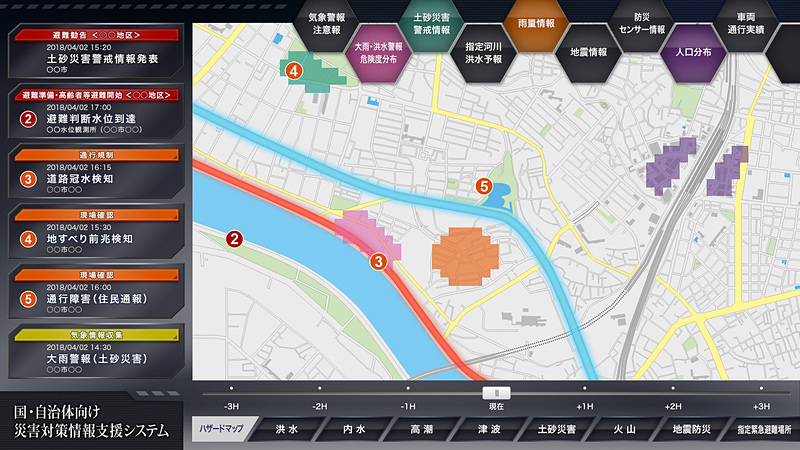This screenshot has width=800, height=450.
Task: Jump timeline to -3H marker
Action: (x=231, y=407)
